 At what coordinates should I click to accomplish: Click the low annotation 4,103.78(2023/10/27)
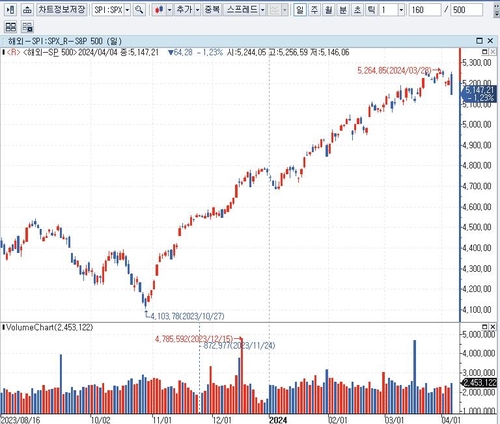(x=187, y=316)
